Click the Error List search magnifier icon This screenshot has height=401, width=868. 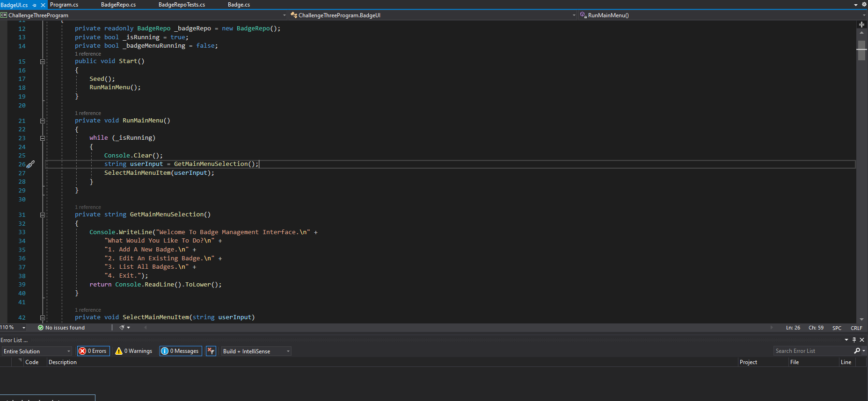coord(857,351)
